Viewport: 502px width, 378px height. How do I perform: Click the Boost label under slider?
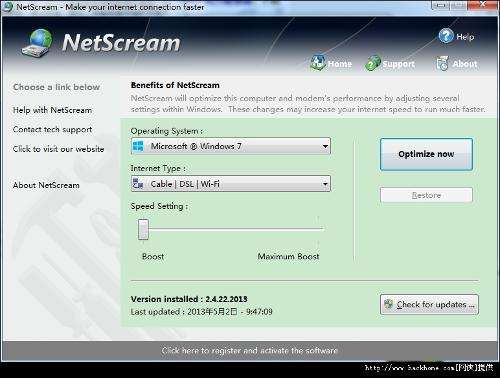tap(153, 257)
